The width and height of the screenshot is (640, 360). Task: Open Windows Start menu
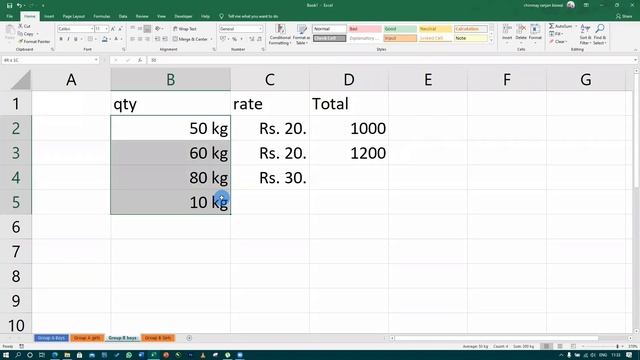(6, 355)
